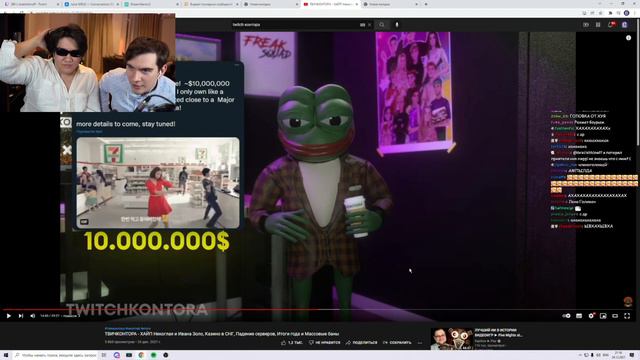This screenshot has height=360, width=640.
Task: Click the YouTube search magnifier button
Action: [382, 24]
